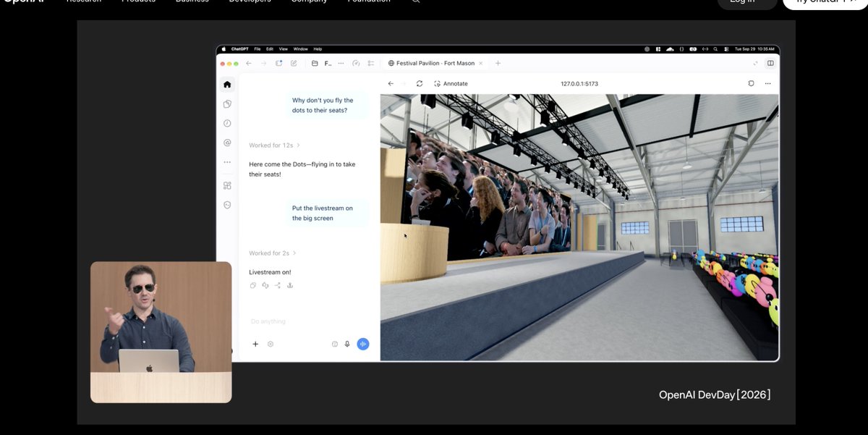The image size is (868, 435).
Task: Open the three-dots menu beside folder 'F..'
Action: 341,64
